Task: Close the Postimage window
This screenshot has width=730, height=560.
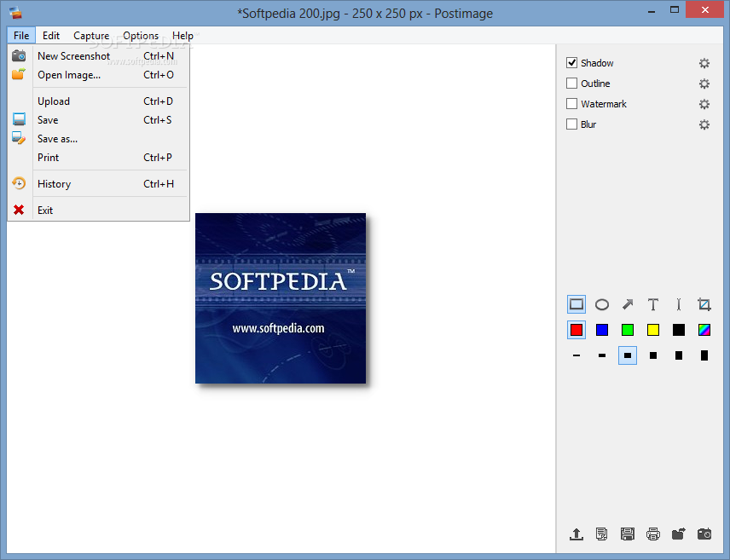Action: click(x=705, y=9)
